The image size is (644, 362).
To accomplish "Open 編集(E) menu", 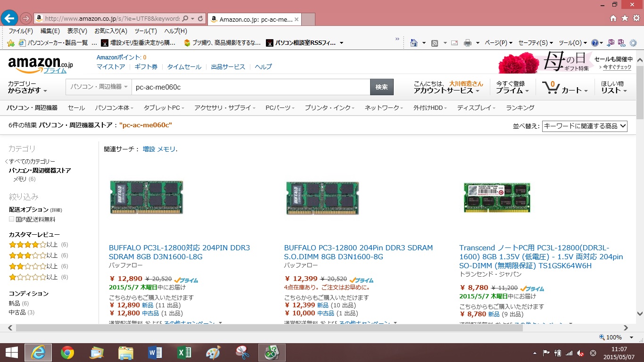I will coord(50,31).
